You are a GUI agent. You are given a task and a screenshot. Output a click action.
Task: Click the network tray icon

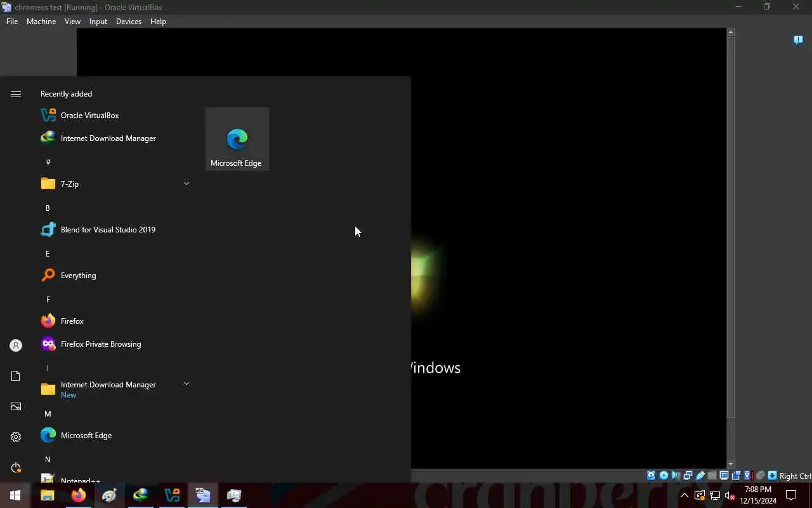click(x=715, y=495)
